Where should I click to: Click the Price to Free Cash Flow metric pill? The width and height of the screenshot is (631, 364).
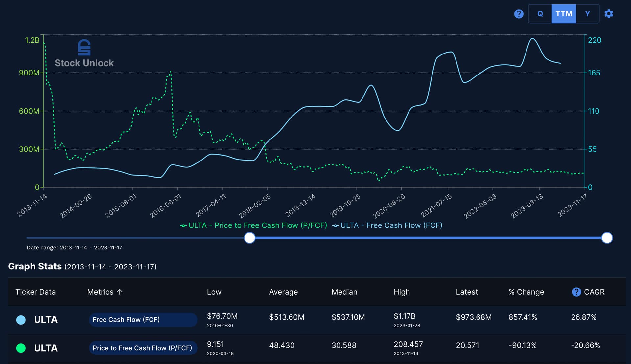pos(143,348)
